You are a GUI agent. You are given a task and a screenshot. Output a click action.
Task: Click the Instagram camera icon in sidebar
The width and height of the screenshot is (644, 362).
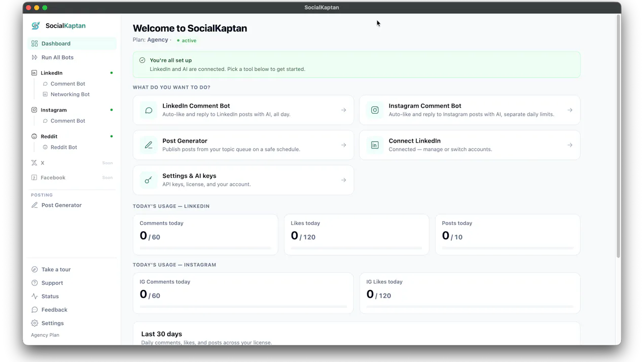point(34,110)
